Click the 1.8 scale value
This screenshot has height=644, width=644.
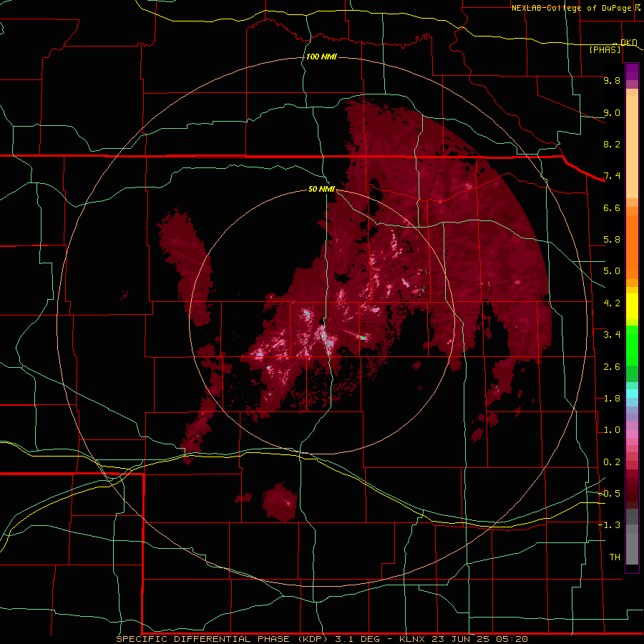click(x=612, y=399)
